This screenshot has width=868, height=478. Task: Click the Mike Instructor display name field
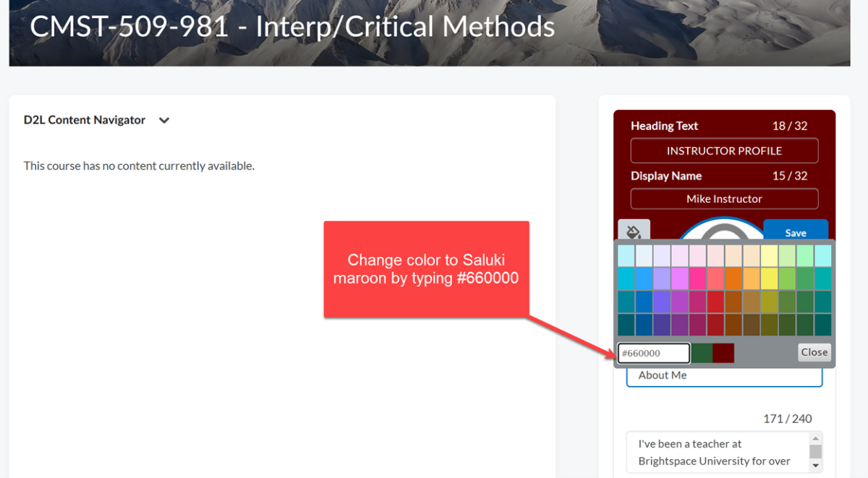(x=724, y=199)
